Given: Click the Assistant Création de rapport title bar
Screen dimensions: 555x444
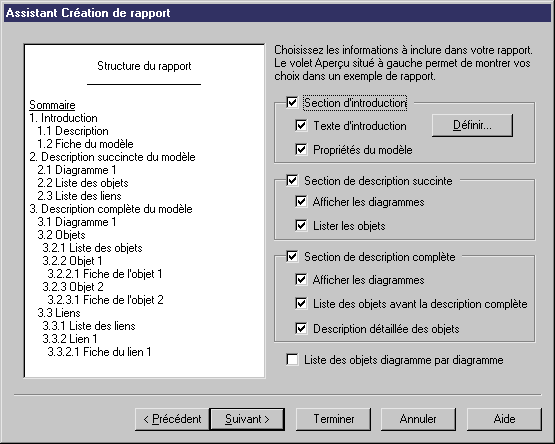Looking at the screenshot, I should pyautogui.click(x=278, y=13).
